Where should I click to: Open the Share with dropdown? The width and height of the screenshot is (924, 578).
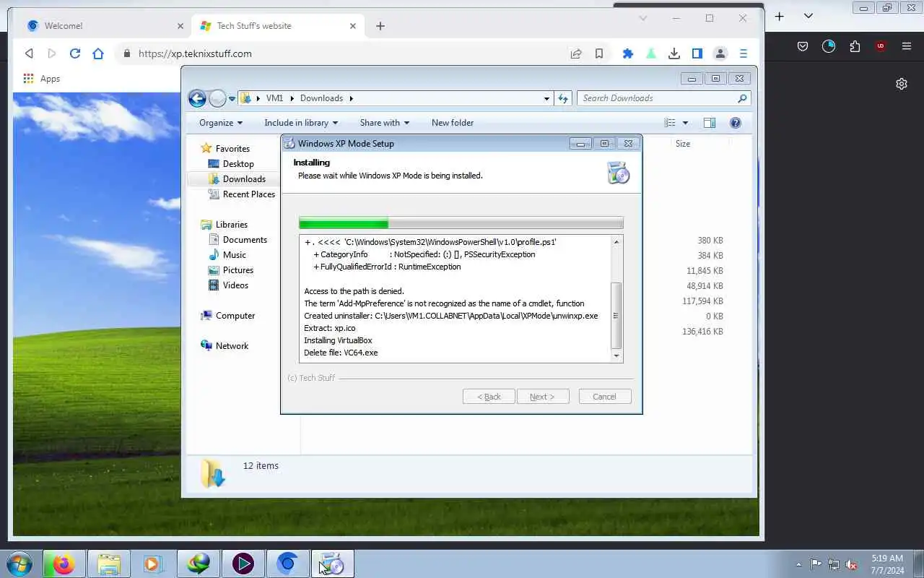(x=385, y=123)
